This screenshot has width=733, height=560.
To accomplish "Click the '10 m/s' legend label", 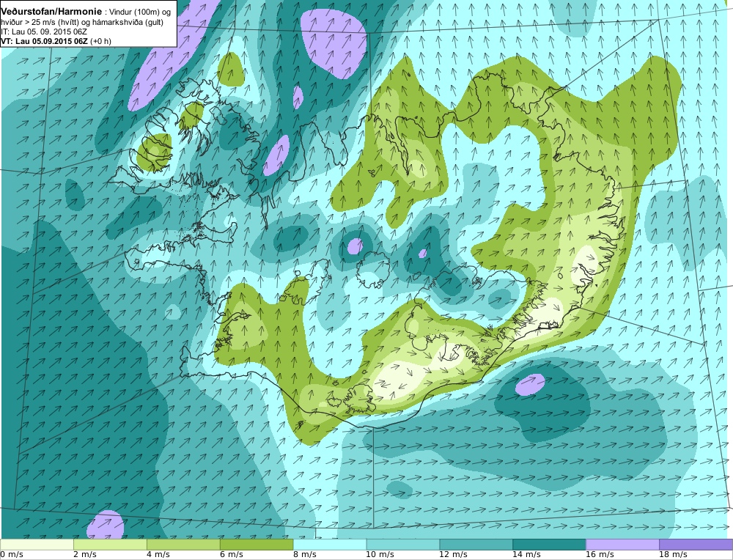I will (380, 555).
